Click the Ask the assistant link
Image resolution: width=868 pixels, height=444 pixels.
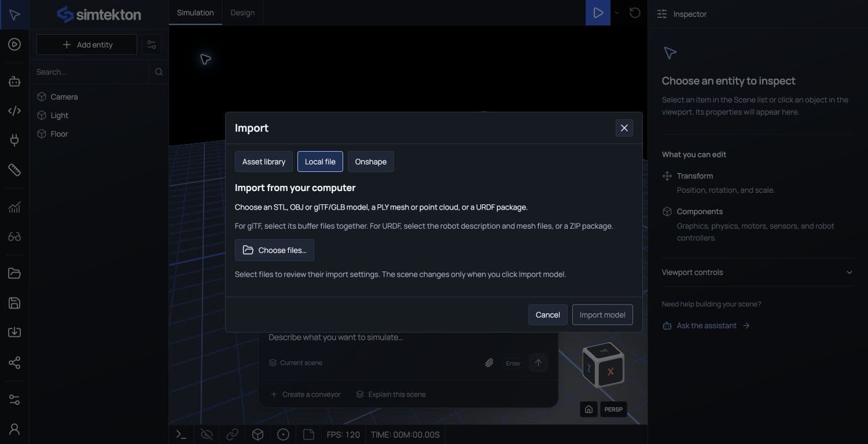tap(706, 326)
